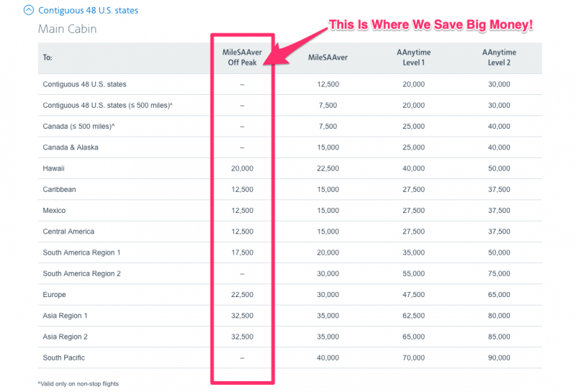Click the AAnytime Level 2 column header
Screen dimensions: 576x392
499,58
